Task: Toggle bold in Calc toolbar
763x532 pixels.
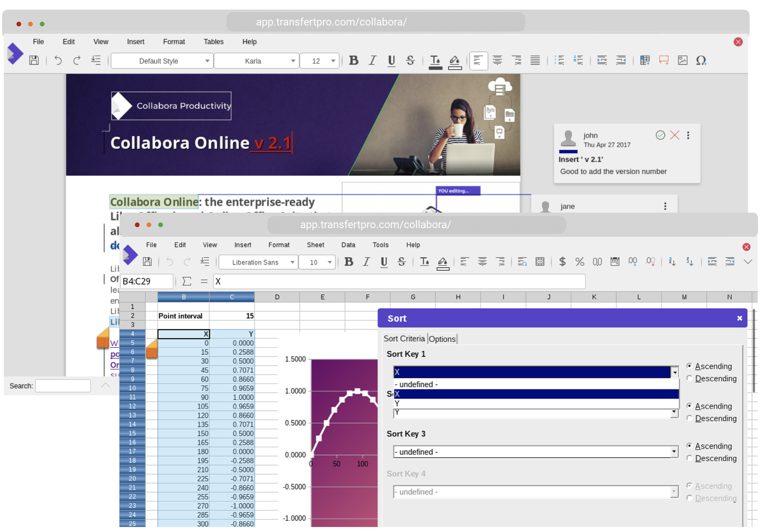Action: point(349,262)
